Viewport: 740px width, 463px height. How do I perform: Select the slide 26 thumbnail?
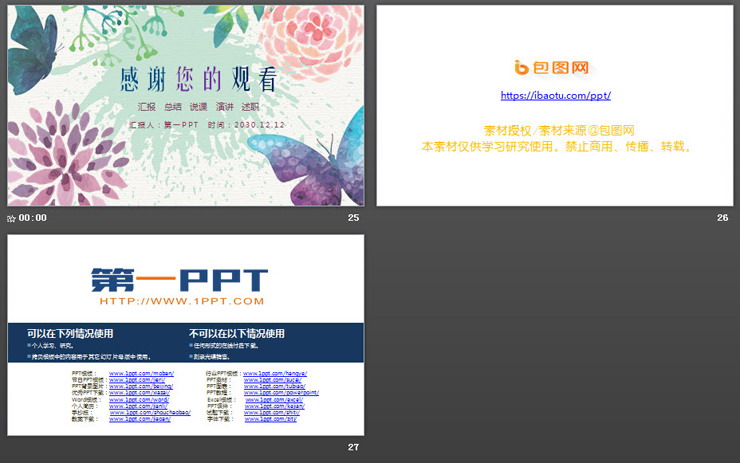point(554,105)
